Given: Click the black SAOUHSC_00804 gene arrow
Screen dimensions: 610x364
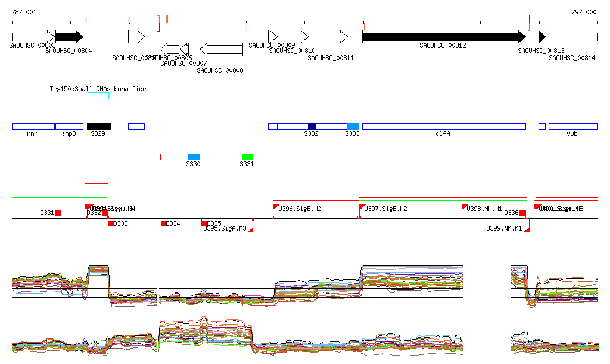Looking at the screenshot, I should coord(69,37).
